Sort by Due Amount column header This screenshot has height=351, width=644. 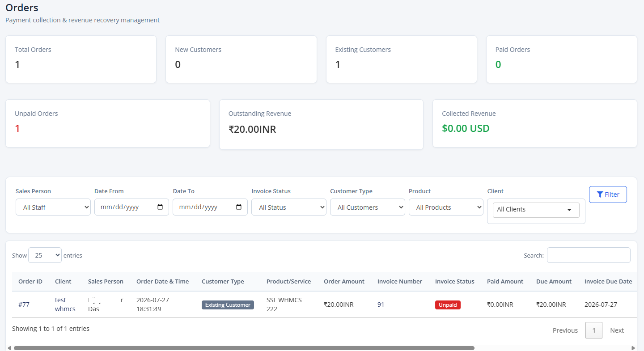[x=554, y=281]
